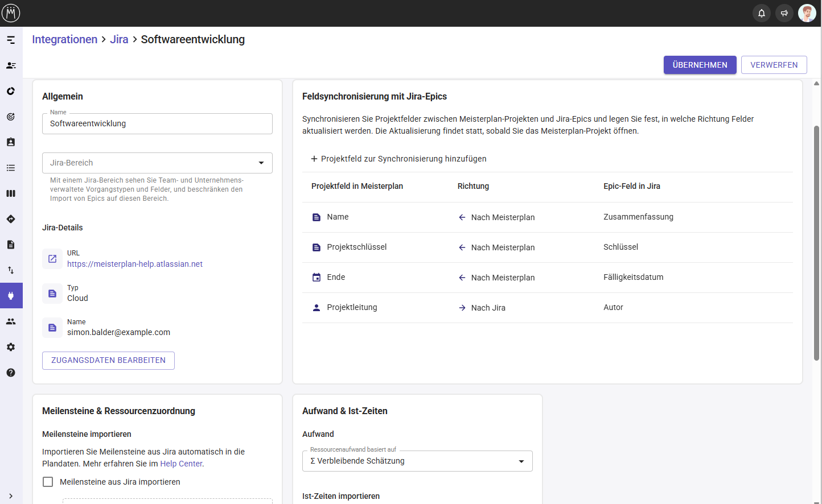Select Zusammenfassung Epic field cell
The width and height of the screenshot is (822, 504).
[638, 217]
